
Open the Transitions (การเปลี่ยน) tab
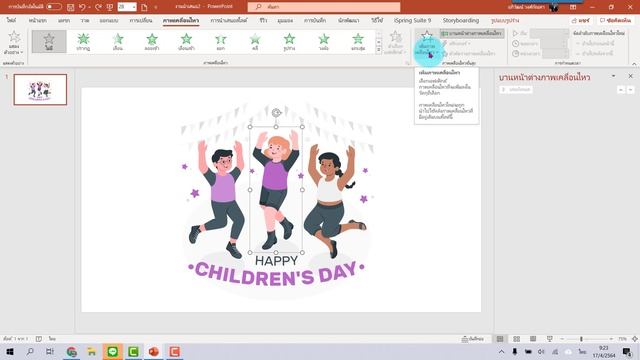(141, 20)
